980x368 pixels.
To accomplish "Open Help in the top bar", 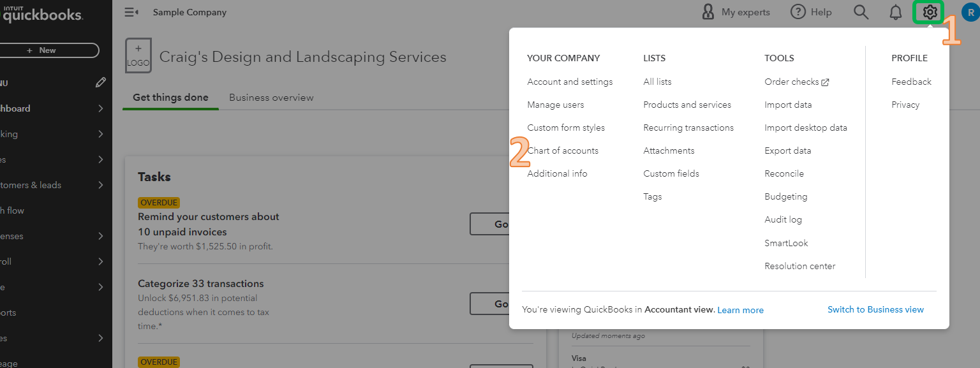I will coord(811,12).
